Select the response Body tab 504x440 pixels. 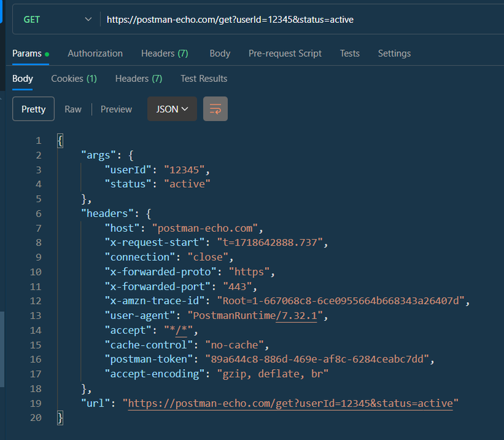coord(22,78)
